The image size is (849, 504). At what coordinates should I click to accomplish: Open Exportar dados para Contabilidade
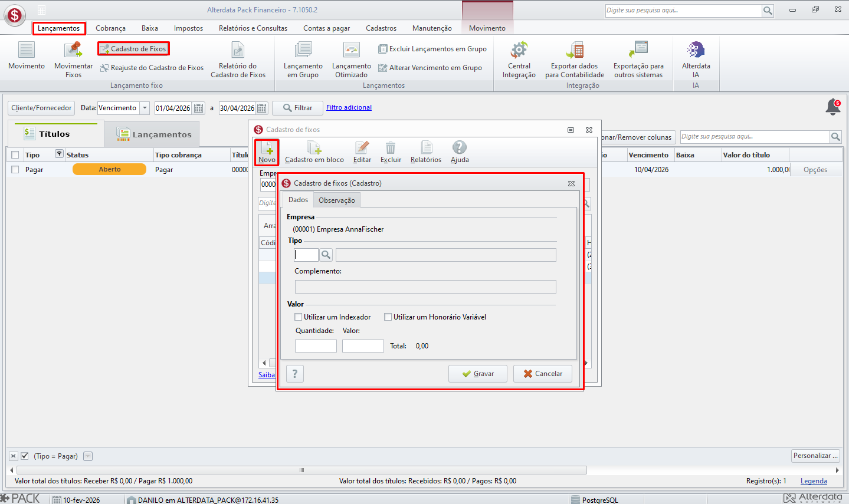[575, 59]
